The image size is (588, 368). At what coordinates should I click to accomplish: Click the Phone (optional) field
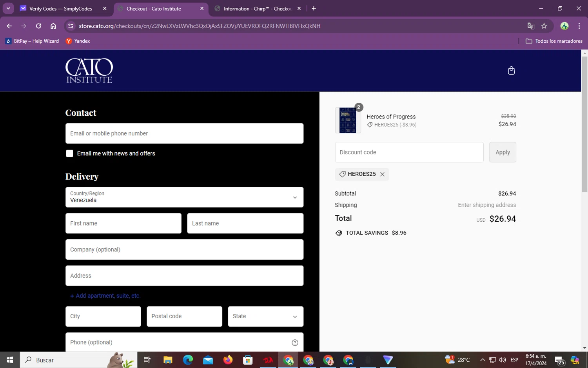[184, 342]
